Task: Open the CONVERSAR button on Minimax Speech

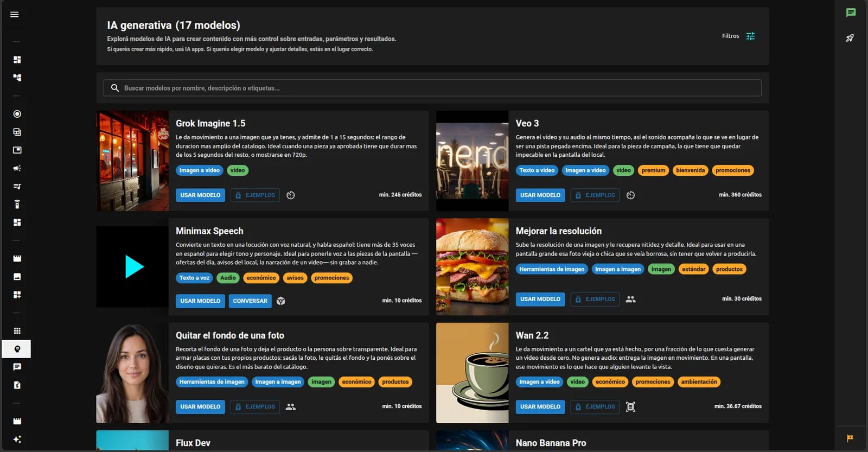Action: click(250, 301)
